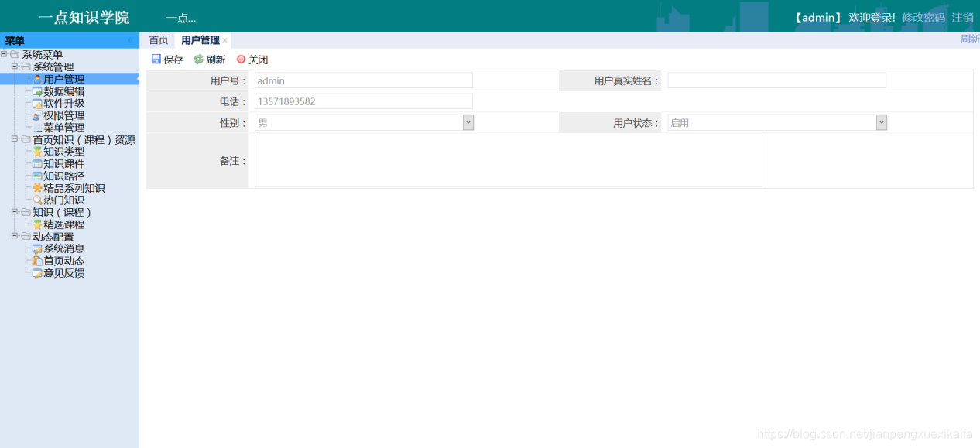Open 菜单管理 via its list icon
This screenshot has width=980, height=448.
point(37,128)
